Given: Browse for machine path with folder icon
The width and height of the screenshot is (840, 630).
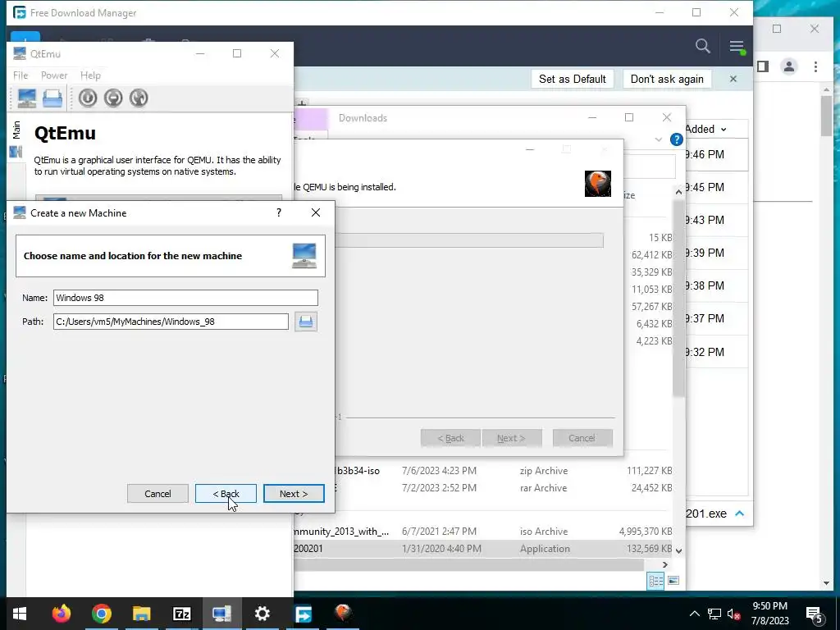Looking at the screenshot, I should pyautogui.click(x=306, y=322).
